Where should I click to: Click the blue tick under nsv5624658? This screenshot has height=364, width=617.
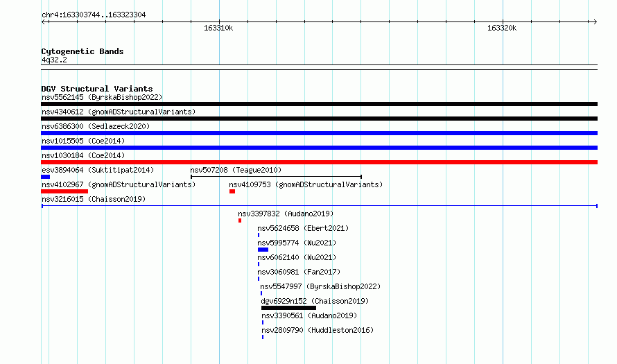259,235
